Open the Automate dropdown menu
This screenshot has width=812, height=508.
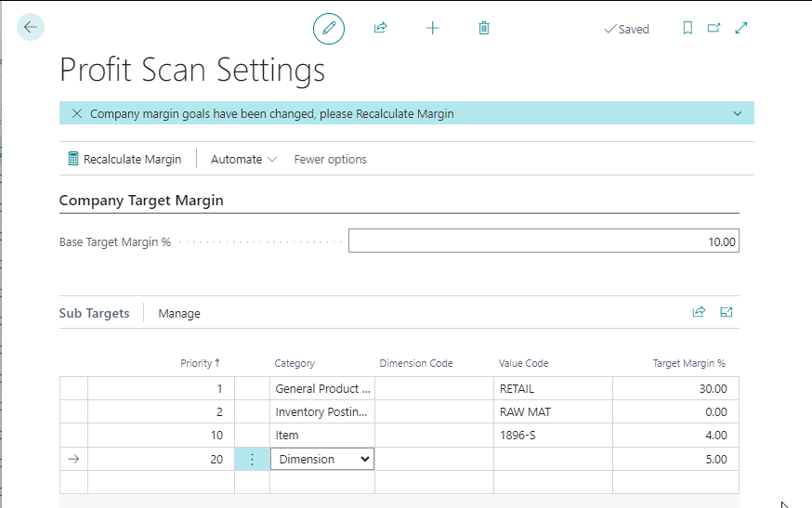[243, 159]
